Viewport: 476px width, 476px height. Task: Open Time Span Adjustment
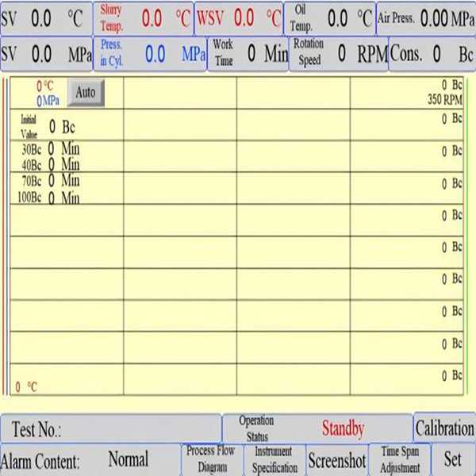point(400,459)
